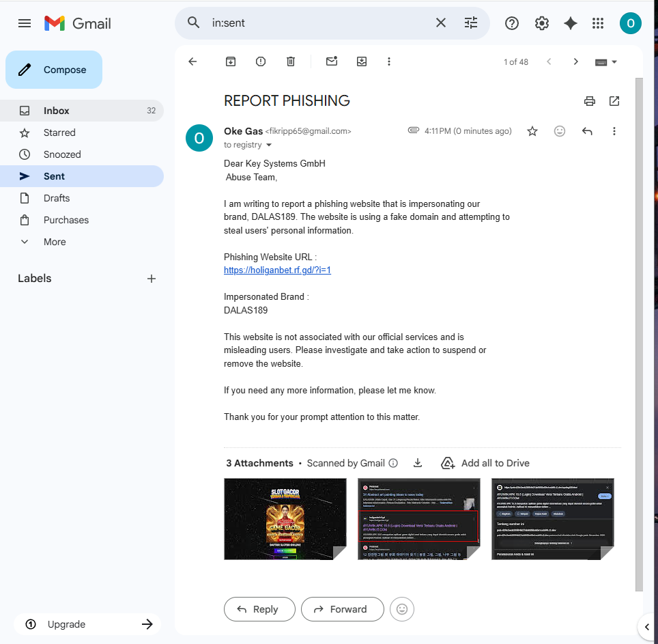Open the input tools keyboard dropdown
The width and height of the screenshot is (658, 644).
coord(605,62)
